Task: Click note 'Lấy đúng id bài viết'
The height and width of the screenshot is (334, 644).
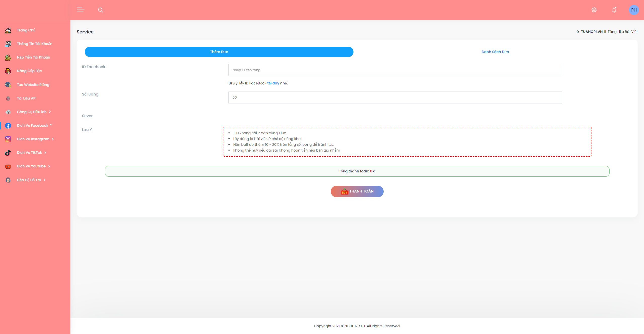Action: click(268, 139)
